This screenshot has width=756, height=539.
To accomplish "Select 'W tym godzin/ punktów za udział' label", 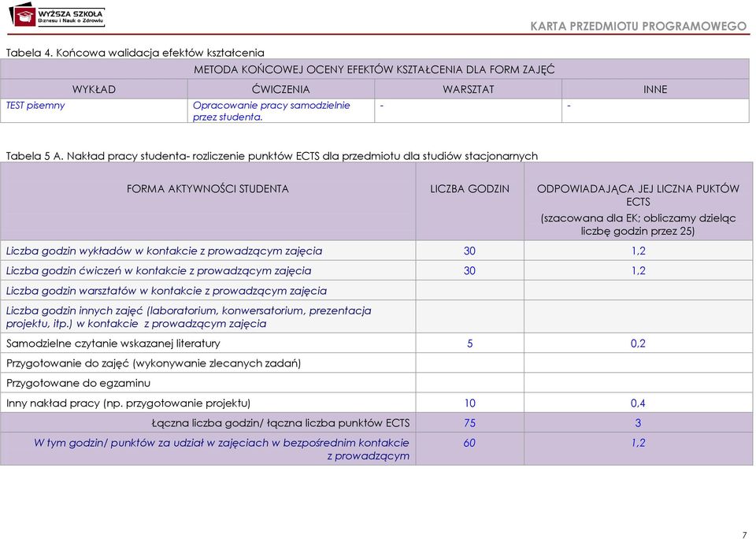I will tap(221, 449).
